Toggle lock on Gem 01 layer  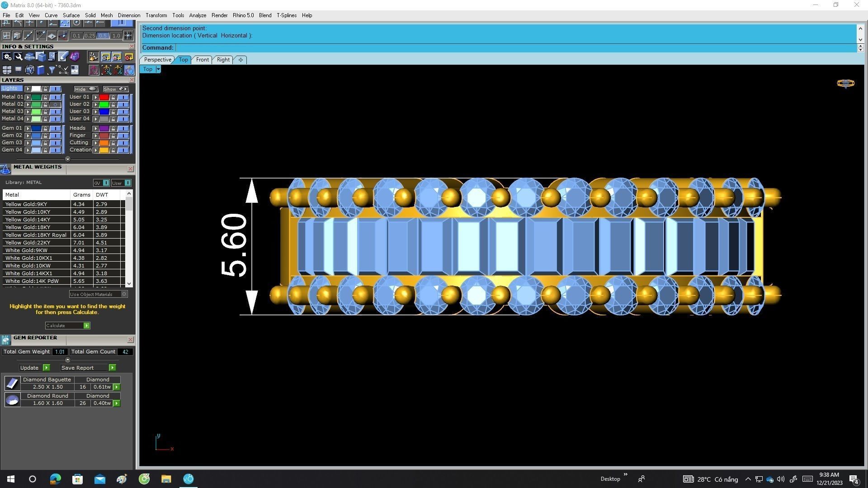tap(45, 128)
